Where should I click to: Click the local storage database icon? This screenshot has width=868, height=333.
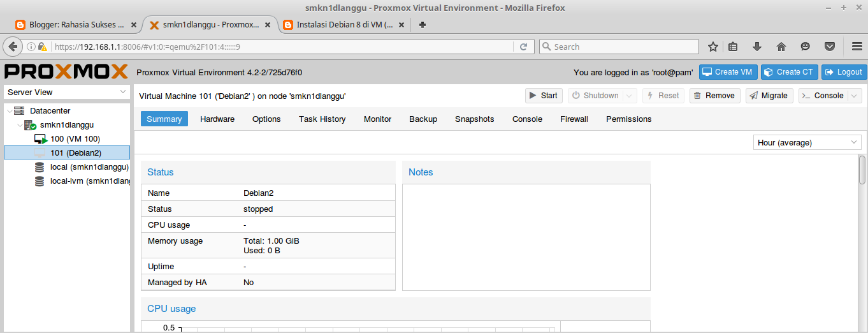40,167
